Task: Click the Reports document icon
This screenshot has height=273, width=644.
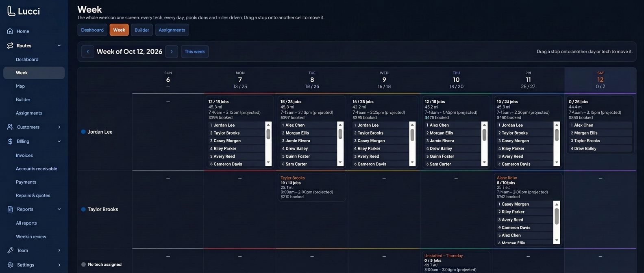Action: 10,209
